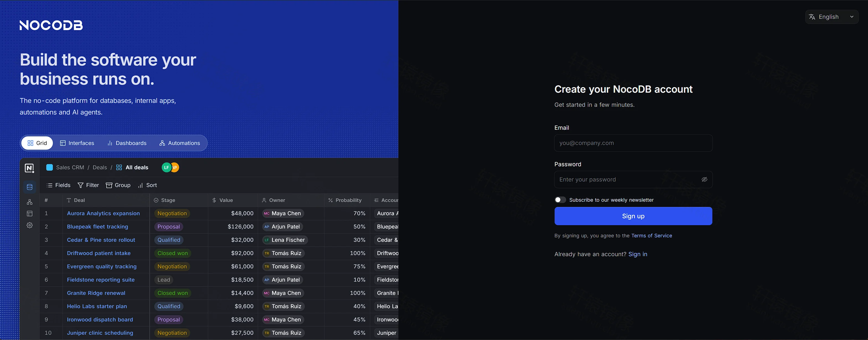Click the Sign up button
The width and height of the screenshot is (868, 340).
coord(633,216)
